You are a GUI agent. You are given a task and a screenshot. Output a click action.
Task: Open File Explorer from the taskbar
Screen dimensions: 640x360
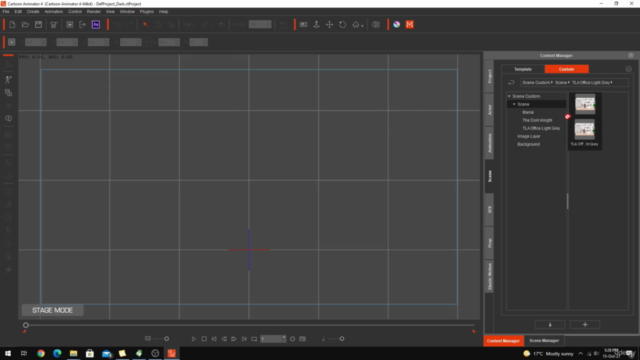point(73,353)
